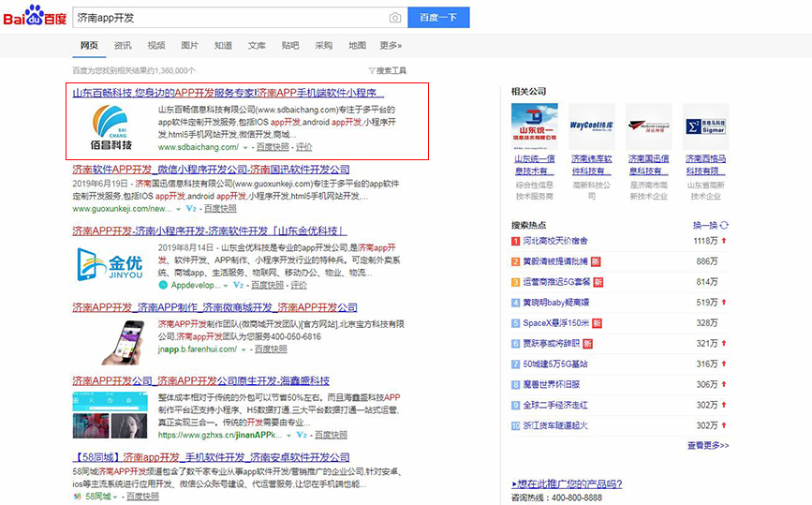Click the V2 badge on Appdevelop result
This screenshot has height=505, width=812.
(239, 285)
